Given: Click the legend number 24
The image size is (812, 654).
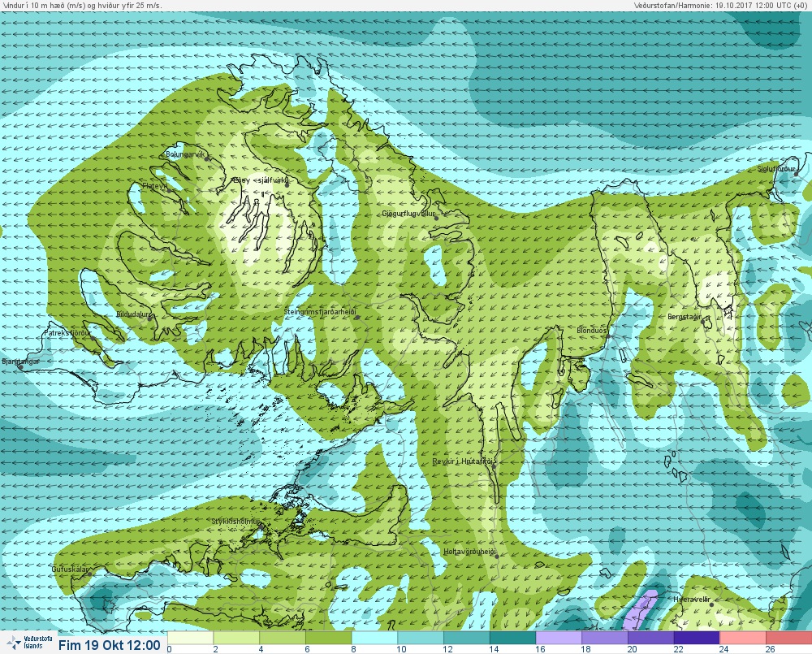Looking at the screenshot, I should (x=724, y=649).
